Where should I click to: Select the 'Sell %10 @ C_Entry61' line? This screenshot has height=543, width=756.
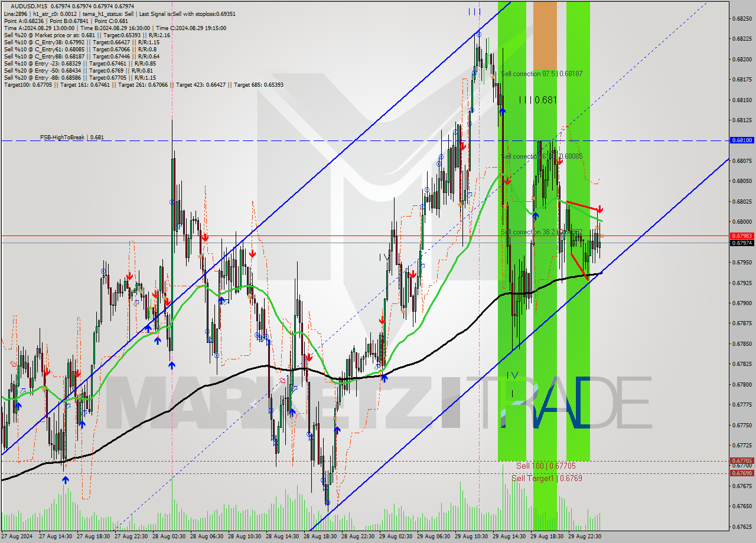tap(80, 49)
